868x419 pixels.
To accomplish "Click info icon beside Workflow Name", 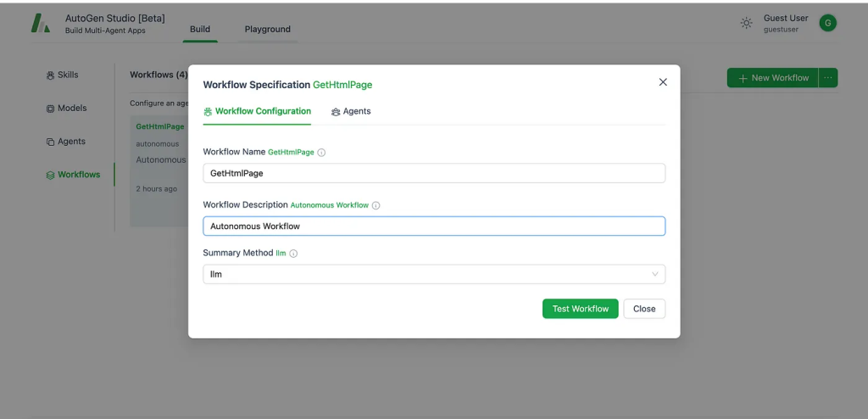I will 321,153.
